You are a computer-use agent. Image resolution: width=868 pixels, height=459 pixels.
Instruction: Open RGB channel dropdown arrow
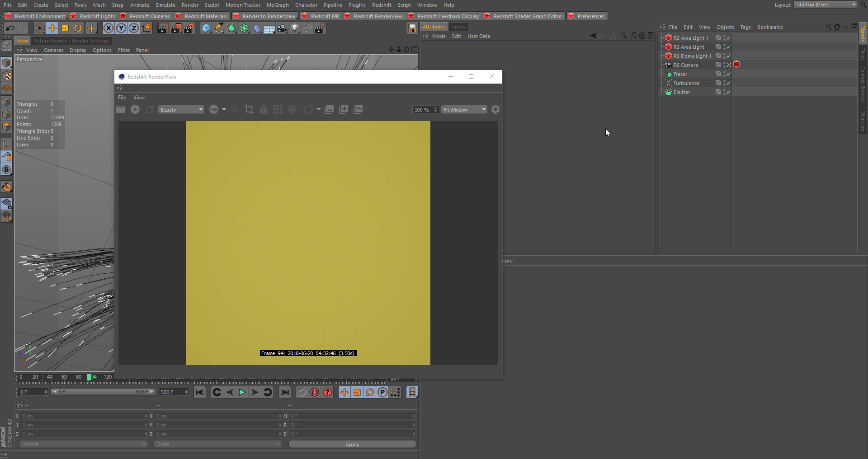pos(224,109)
